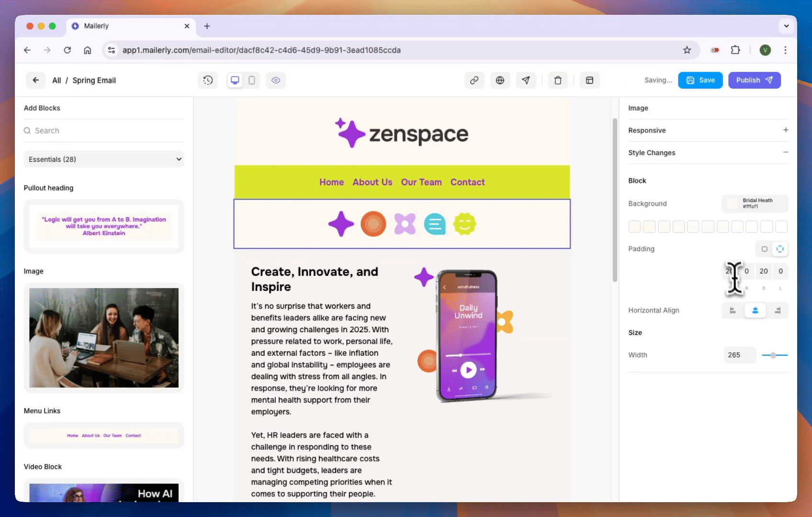Toggle the eye preview button

click(276, 80)
